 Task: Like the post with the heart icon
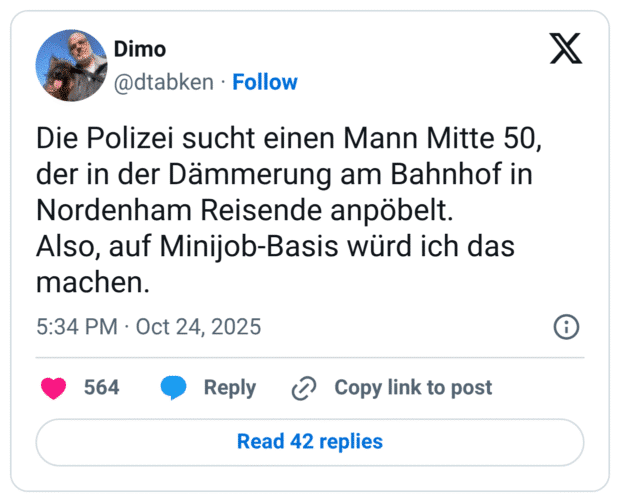pyautogui.click(x=53, y=388)
